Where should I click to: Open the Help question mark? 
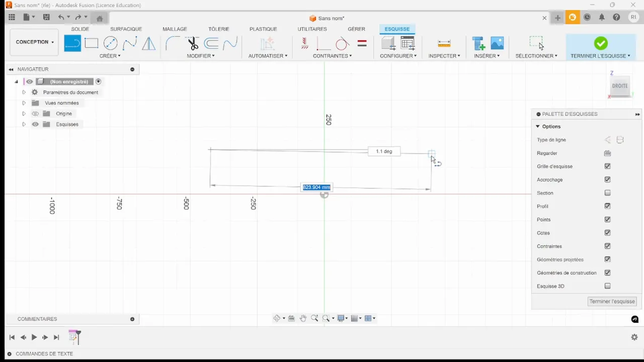pos(616,17)
